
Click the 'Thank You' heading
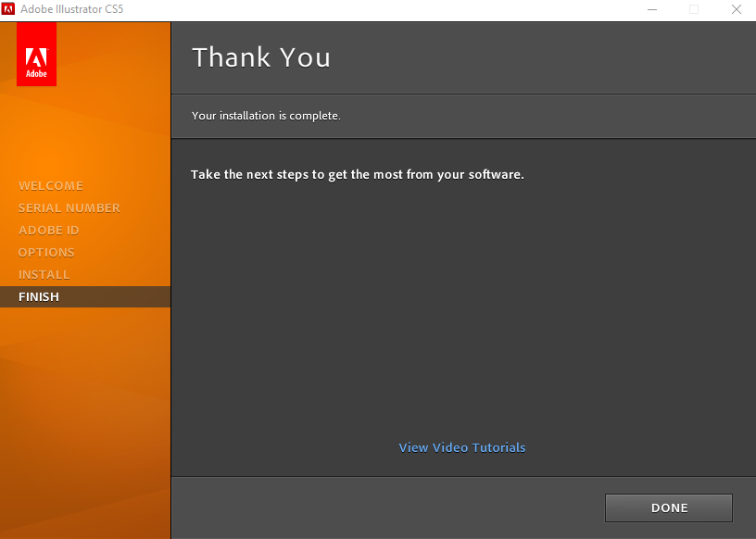point(261,57)
